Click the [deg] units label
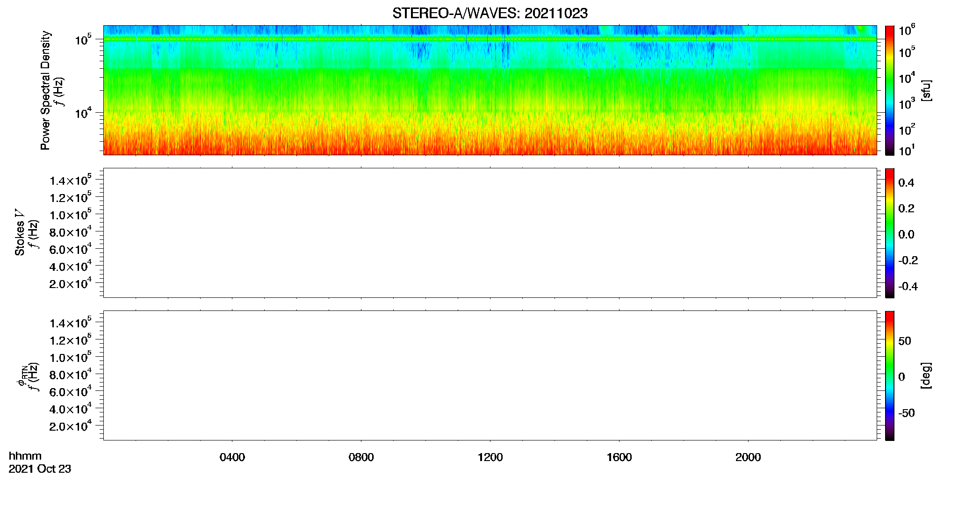Screen dimensions: 980x505 [926, 375]
